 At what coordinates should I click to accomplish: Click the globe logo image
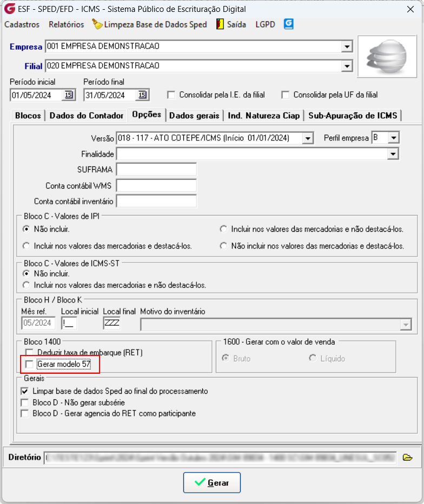pyautogui.click(x=387, y=57)
